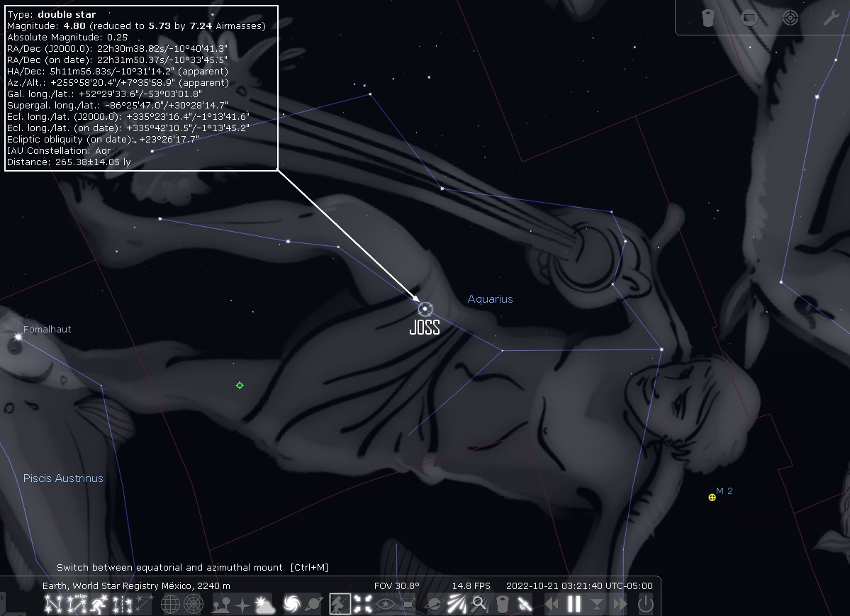This screenshot has height=616, width=850.
Task: Click the Earth location text in status bar
Action: point(136,586)
